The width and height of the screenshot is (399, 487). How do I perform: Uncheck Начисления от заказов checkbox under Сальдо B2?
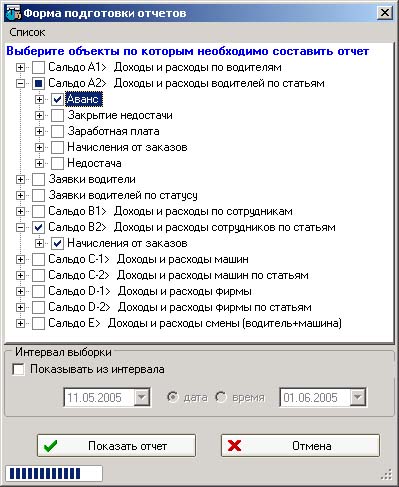[x=57, y=243]
